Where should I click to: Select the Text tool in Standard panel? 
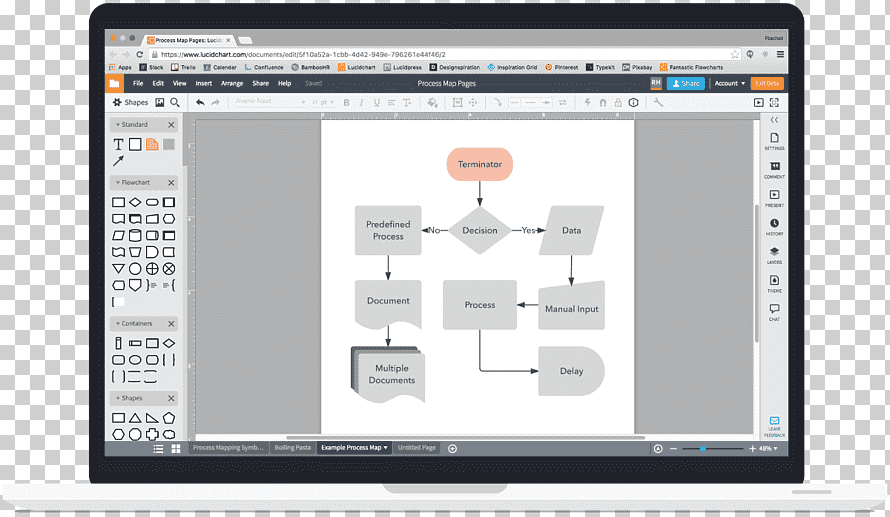[118, 144]
